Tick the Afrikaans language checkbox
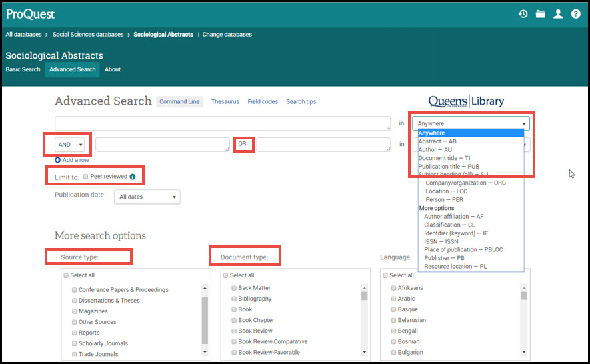Screen dimensions: 590x364 (x=393, y=288)
